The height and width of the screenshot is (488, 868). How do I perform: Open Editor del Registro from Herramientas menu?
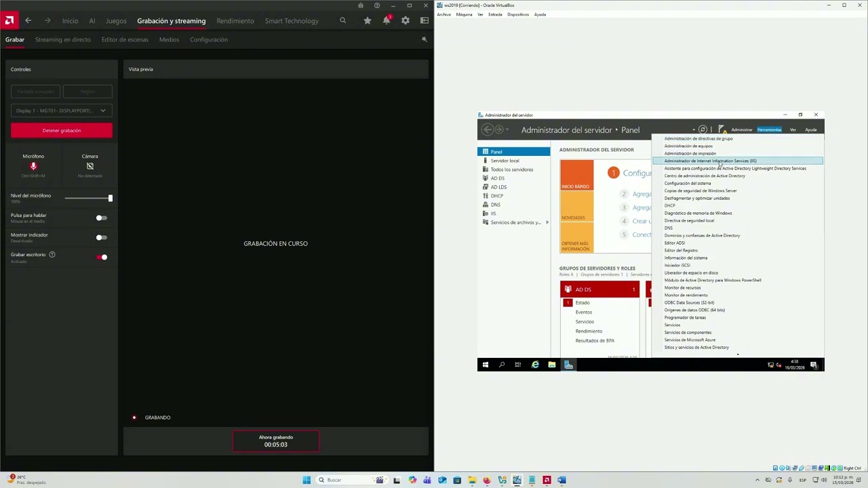tap(681, 250)
